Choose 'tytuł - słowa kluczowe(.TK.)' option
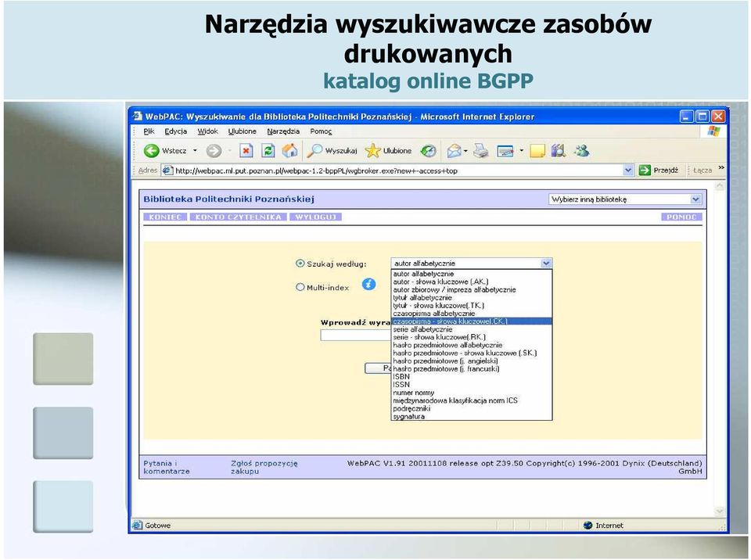 point(472,306)
